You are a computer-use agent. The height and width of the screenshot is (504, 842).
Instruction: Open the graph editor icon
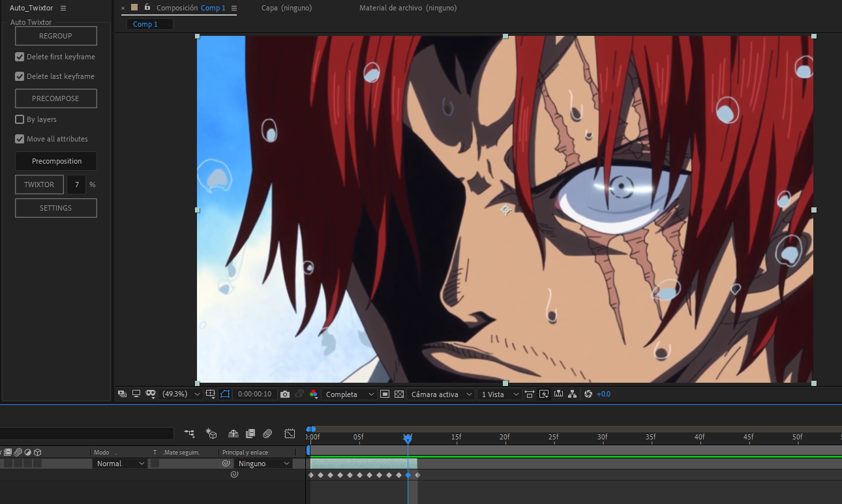[290, 434]
